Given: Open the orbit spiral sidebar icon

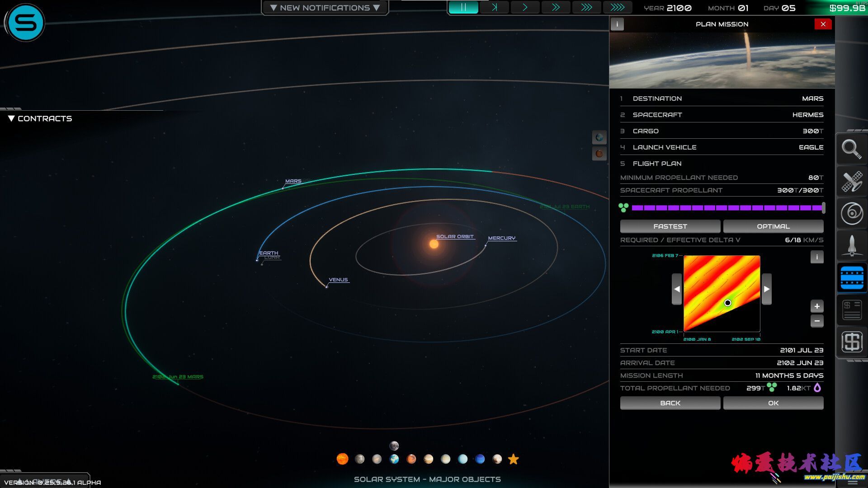Looking at the screenshot, I should coord(852,213).
